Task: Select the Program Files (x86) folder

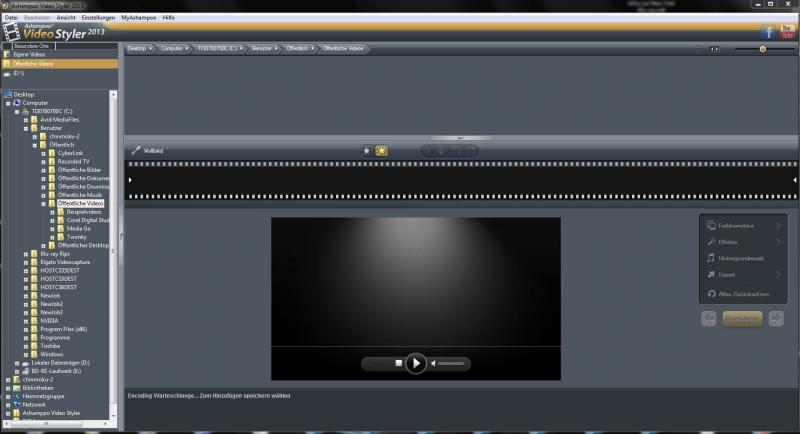Action: coord(64,329)
